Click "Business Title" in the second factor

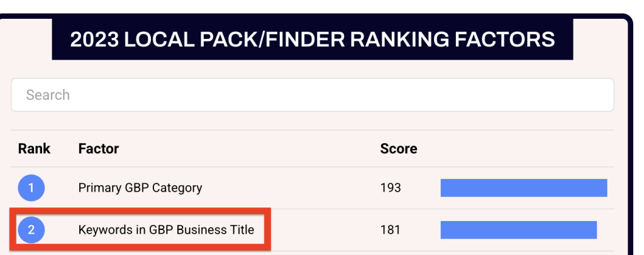tap(215, 230)
